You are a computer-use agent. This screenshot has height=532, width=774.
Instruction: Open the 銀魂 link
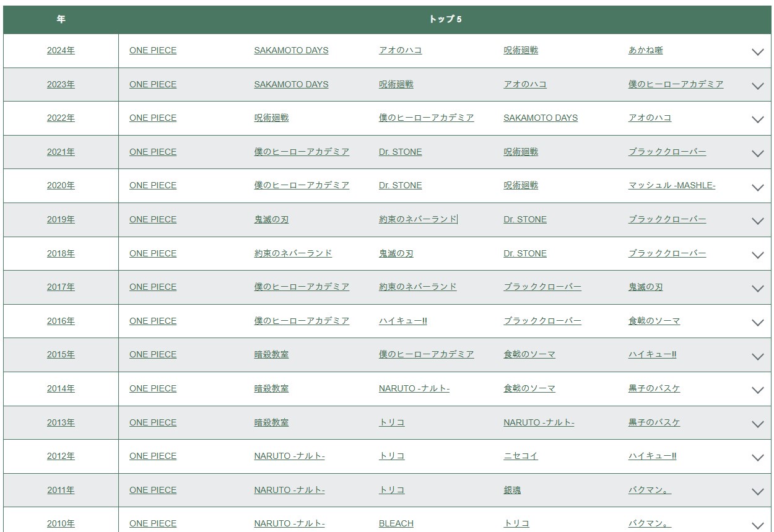(512, 490)
